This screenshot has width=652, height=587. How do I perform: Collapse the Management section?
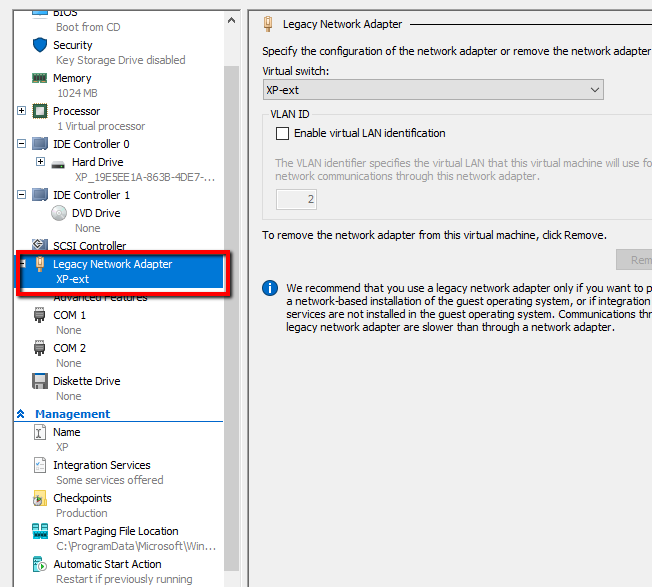(21, 414)
